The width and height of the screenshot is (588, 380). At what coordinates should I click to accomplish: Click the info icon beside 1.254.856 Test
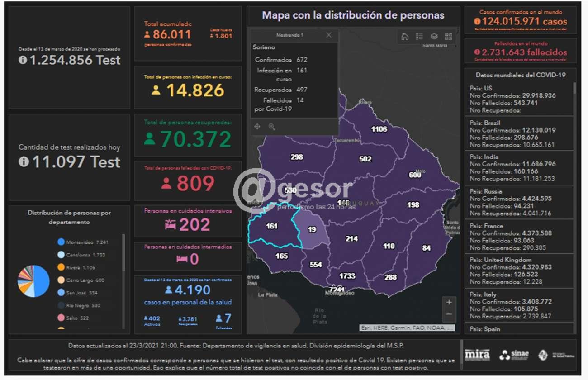click(x=23, y=60)
